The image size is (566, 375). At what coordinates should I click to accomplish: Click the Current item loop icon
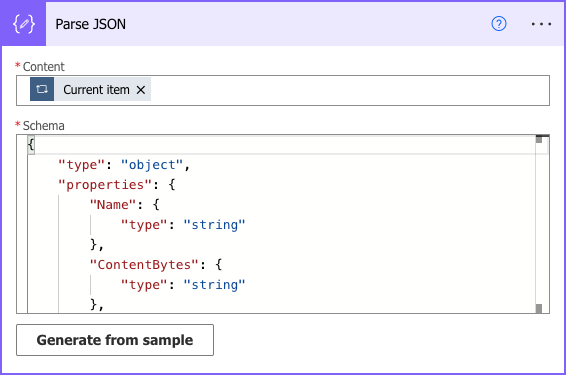(42, 89)
